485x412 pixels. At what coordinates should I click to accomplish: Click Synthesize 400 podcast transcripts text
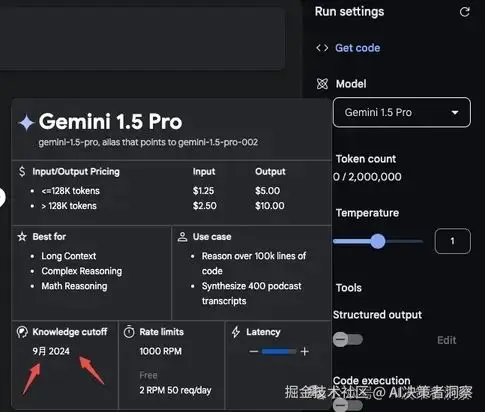point(252,293)
